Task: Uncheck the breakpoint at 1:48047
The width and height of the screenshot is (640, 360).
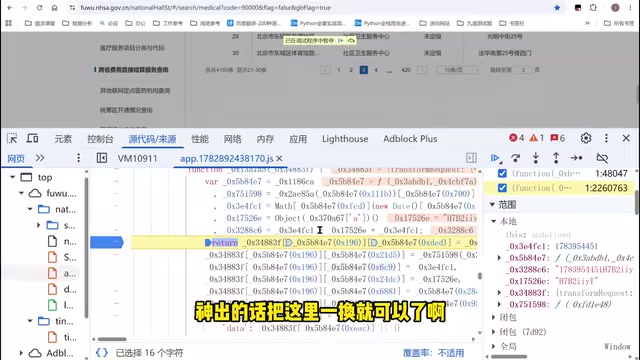Action: [502, 173]
